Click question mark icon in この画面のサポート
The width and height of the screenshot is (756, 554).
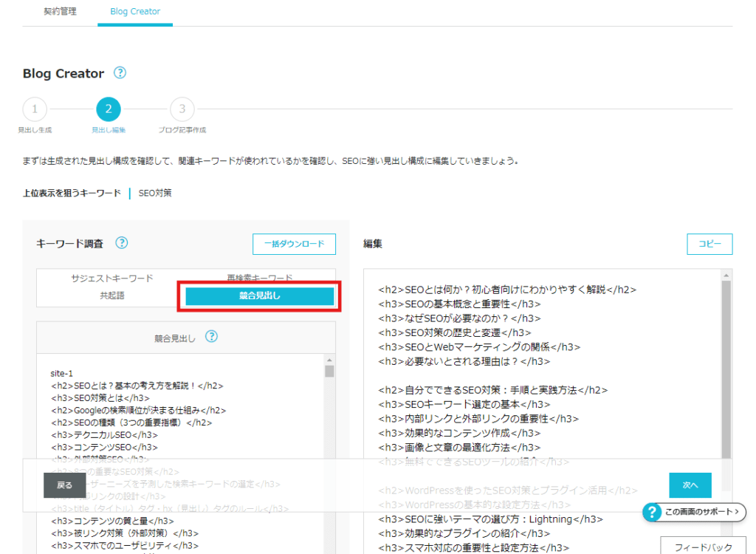click(x=651, y=512)
